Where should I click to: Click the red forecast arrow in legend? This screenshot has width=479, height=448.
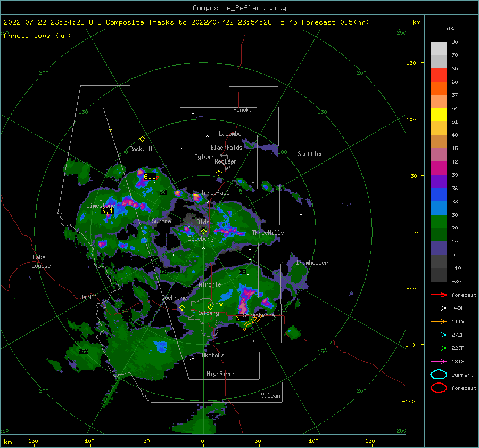coord(439,295)
